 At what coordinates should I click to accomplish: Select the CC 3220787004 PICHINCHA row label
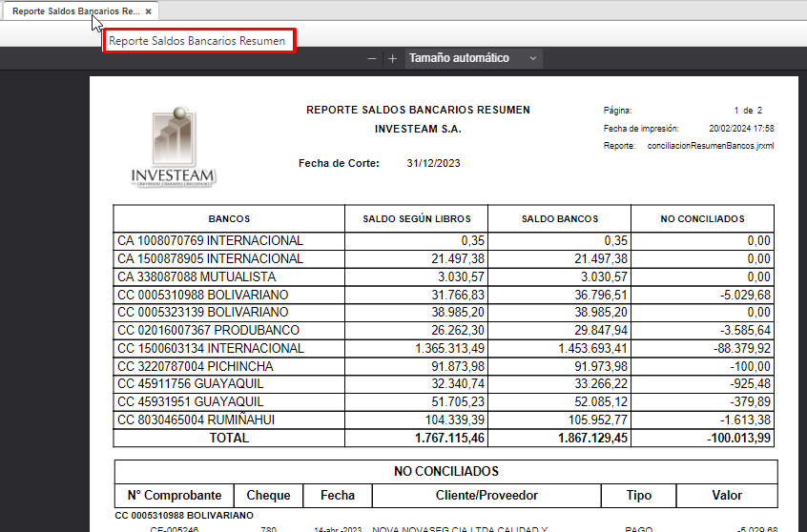(195, 366)
